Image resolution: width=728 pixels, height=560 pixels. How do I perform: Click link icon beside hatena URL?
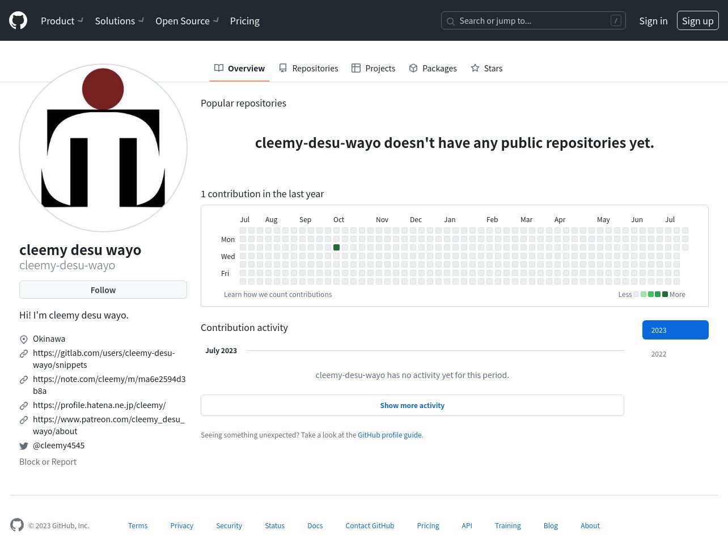point(24,406)
